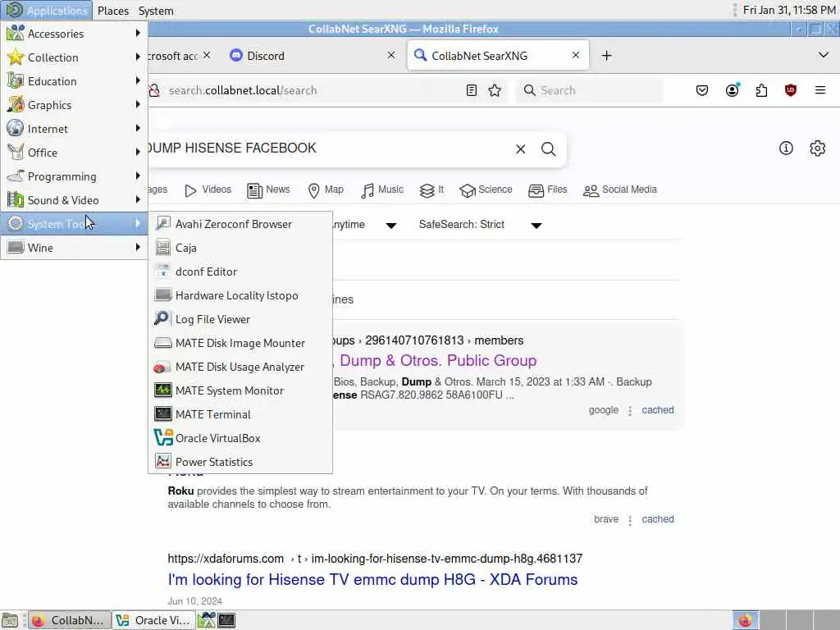
Task: Open the Firefox hamburger menu
Action: [819, 90]
